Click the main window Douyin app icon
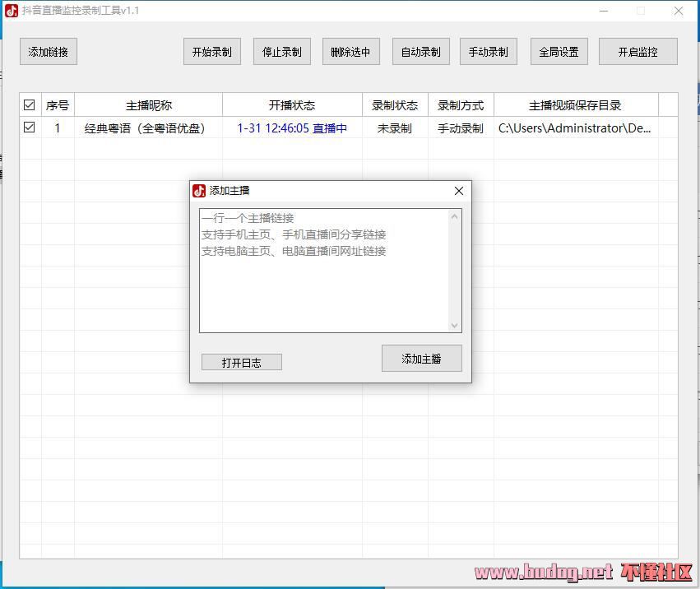 12,10
